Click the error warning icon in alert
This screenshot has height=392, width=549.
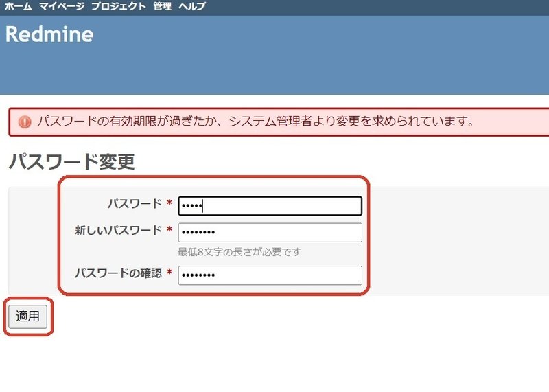25,122
